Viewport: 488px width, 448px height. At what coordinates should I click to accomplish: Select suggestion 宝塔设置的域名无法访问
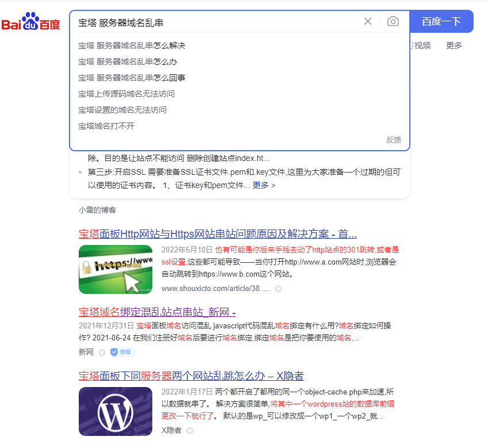(122, 110)
